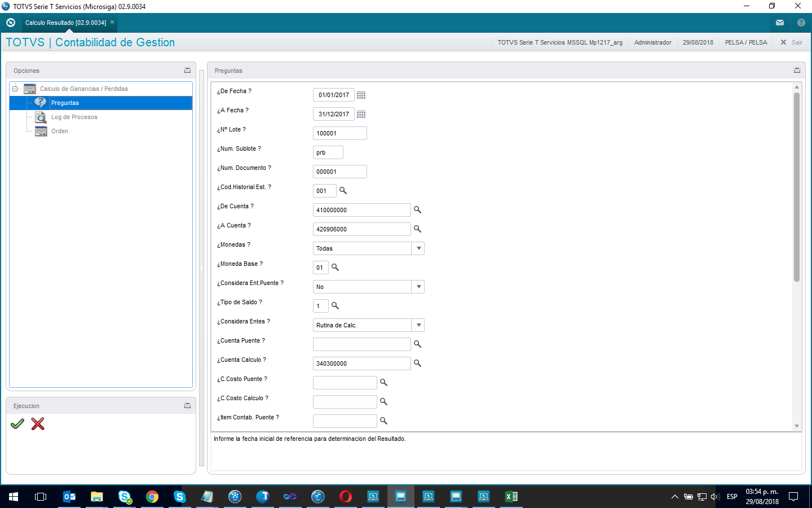
Task: Click Sair to exit module
Action: (x=792, y=42)
